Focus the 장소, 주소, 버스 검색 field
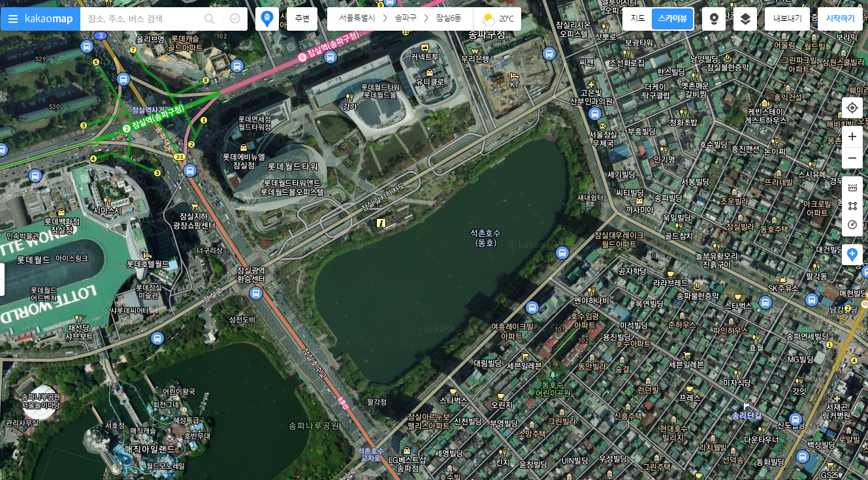 [x=144, y=19]
